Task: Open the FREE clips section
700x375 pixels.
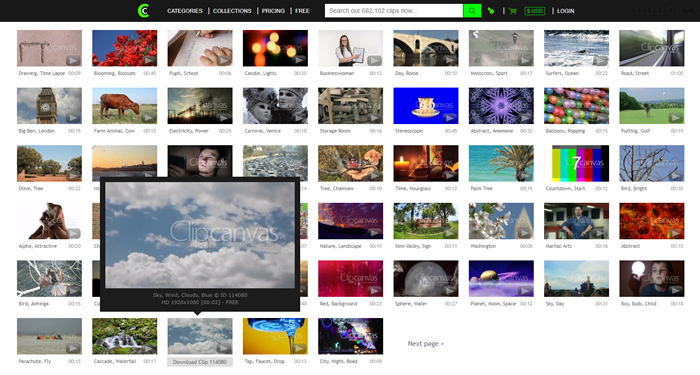Action: (x=302, y=11)
